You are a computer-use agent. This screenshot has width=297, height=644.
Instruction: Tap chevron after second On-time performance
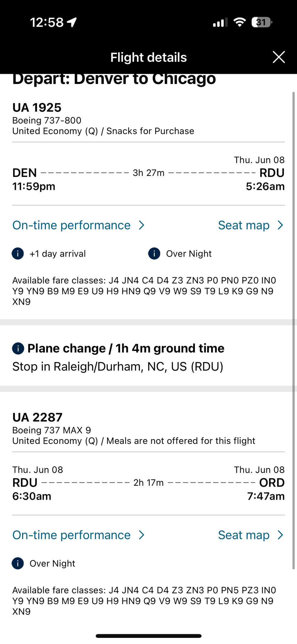(141, 535)
